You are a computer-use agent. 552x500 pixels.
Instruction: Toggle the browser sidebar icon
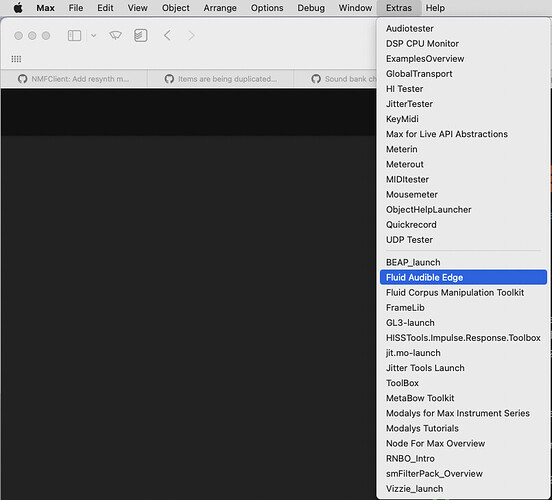click(74, 36)
